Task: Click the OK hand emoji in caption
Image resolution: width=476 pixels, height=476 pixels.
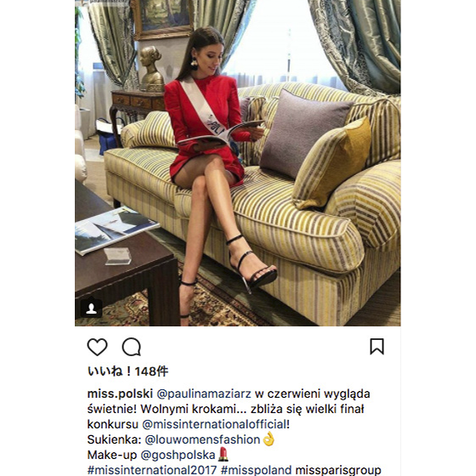Action: pos(269,439)
